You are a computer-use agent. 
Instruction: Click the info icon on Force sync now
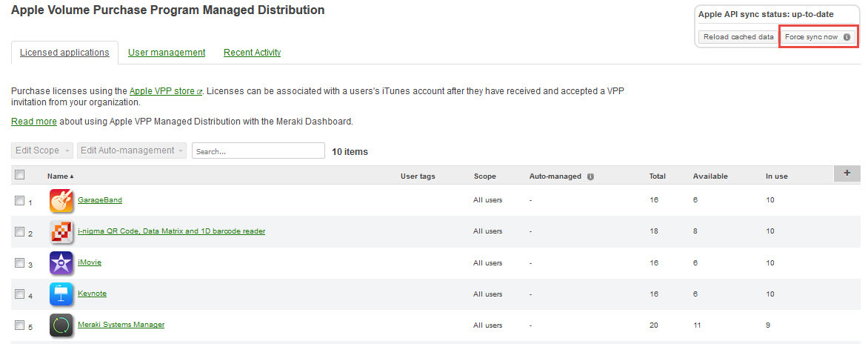click(847, 37)
